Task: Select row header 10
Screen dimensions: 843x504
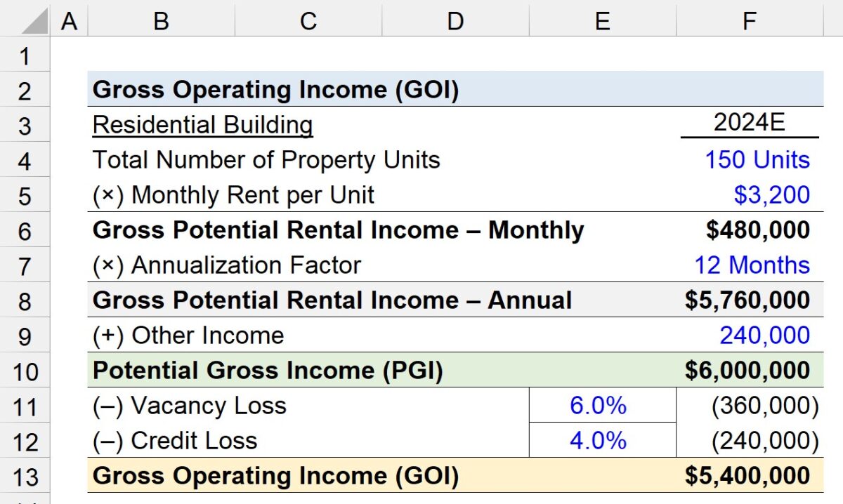Action: click(x=25, y=371)
